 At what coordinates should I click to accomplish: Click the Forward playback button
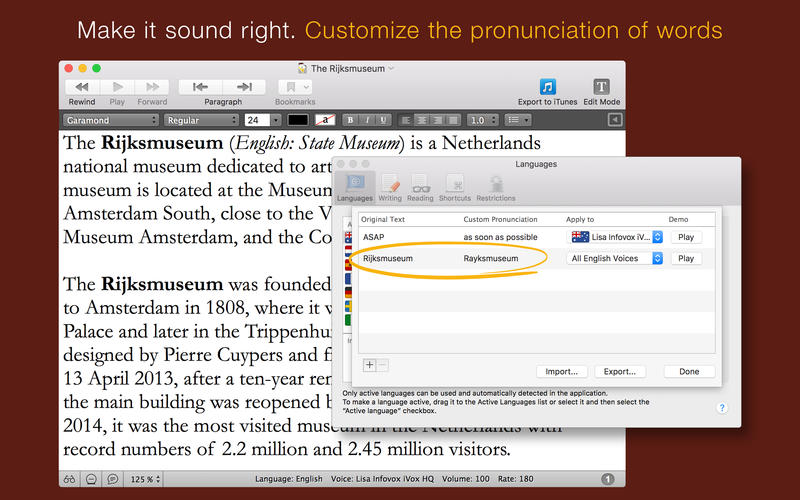152,87
